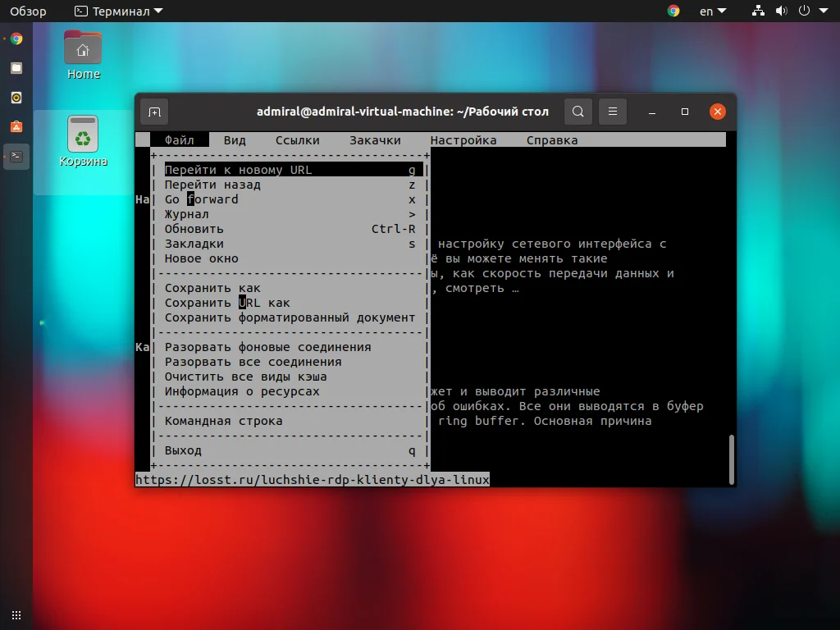Open a new terminal tab
The height and width of the screenshot is (630, 840).
(x=154, y=112)
